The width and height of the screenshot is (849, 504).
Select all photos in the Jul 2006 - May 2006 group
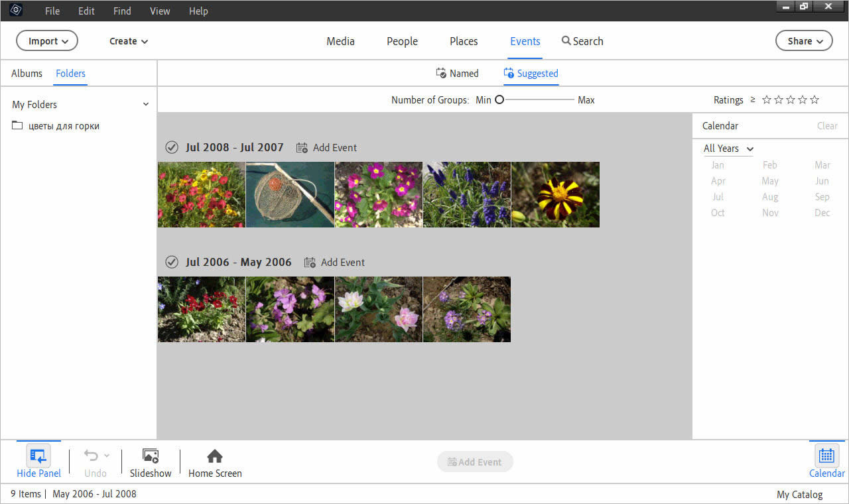(171, 262)
